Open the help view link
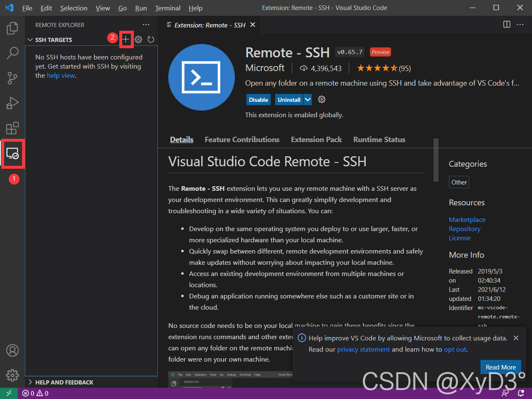Image resolution: width=532 pixels, height=399 pixels. coord(61,76)
